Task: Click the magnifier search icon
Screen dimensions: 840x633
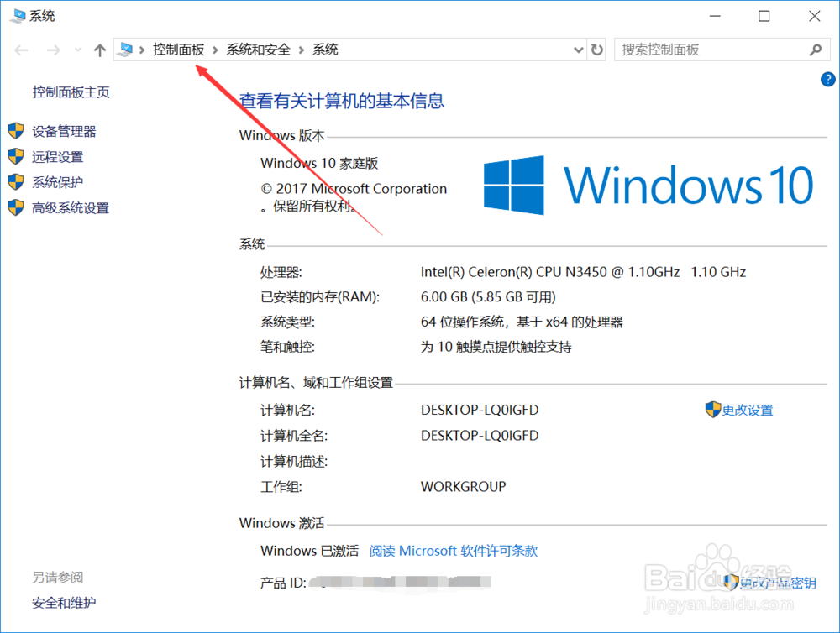Action: pyautogui.click(x=816, y=50)
